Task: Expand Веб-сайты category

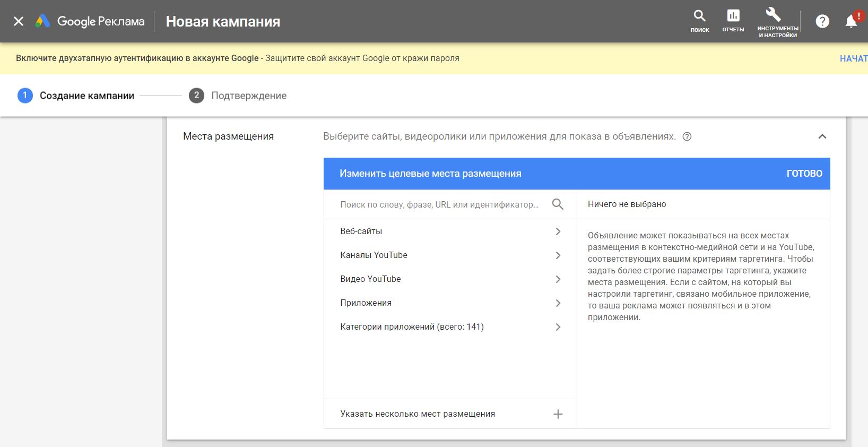Action: (x=450, y=231)
